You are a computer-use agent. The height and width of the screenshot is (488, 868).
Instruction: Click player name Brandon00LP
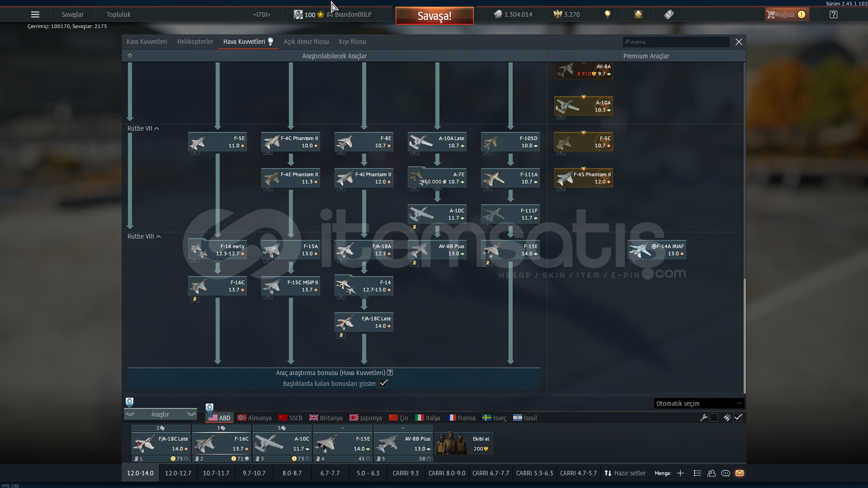pyautogui.click(x=353, y=14)
